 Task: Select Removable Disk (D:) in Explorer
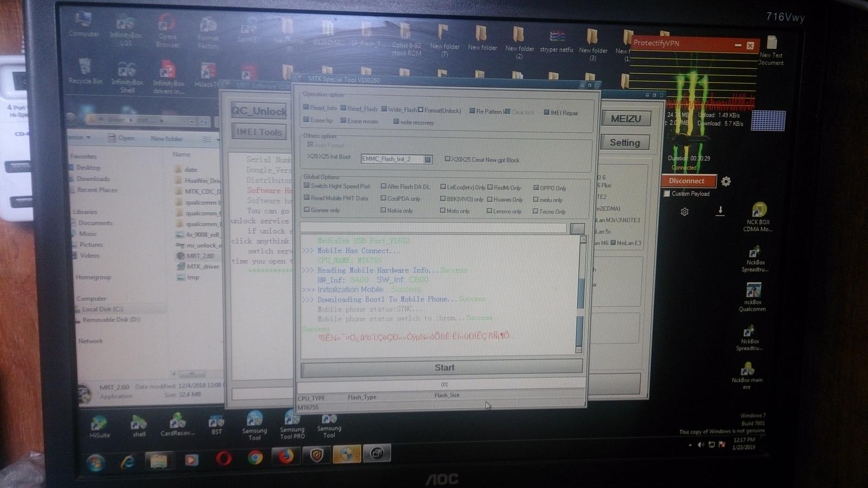click(111, 319)
